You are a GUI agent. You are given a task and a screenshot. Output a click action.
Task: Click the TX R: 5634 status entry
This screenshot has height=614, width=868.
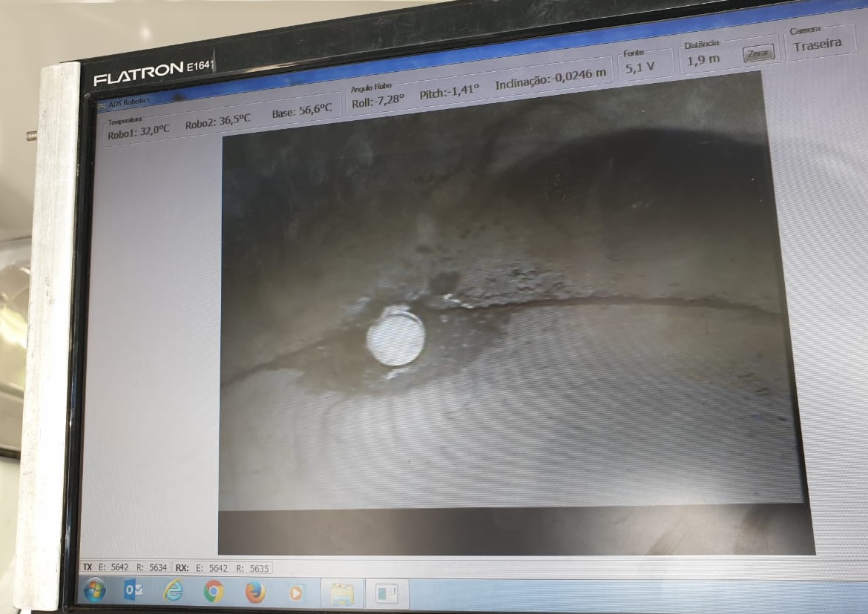[151, 567]
